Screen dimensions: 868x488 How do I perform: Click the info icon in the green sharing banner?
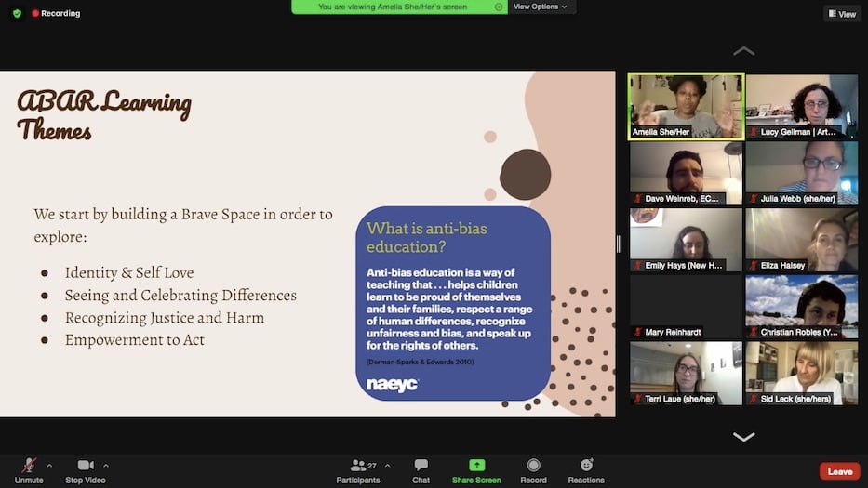point(499,7)
